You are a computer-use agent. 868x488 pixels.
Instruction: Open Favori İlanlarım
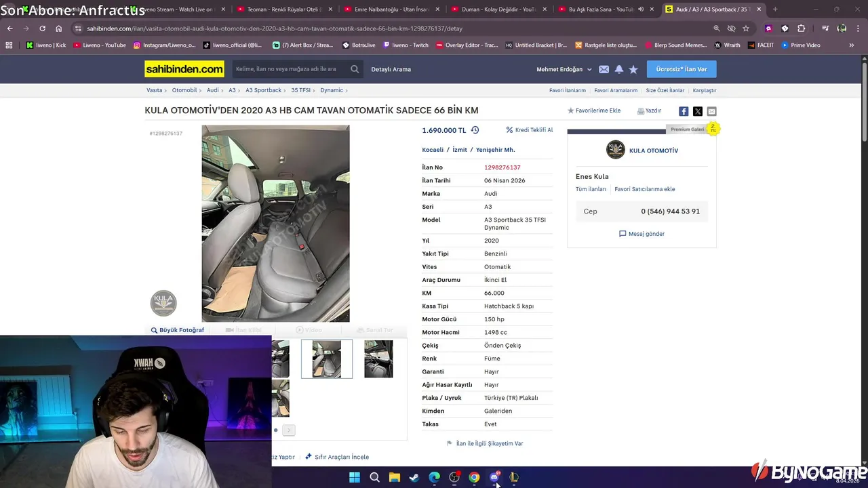point(568,90)
